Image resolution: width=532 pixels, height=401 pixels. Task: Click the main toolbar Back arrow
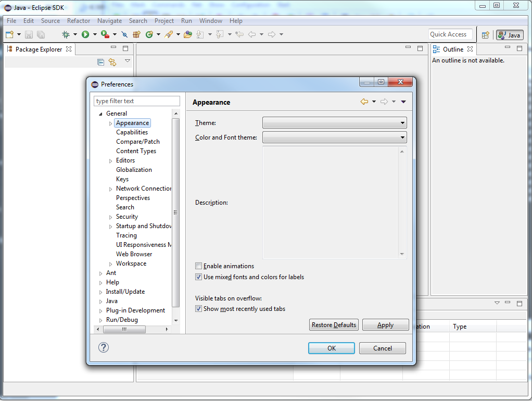pyautogui.click(x=252, y=34)
